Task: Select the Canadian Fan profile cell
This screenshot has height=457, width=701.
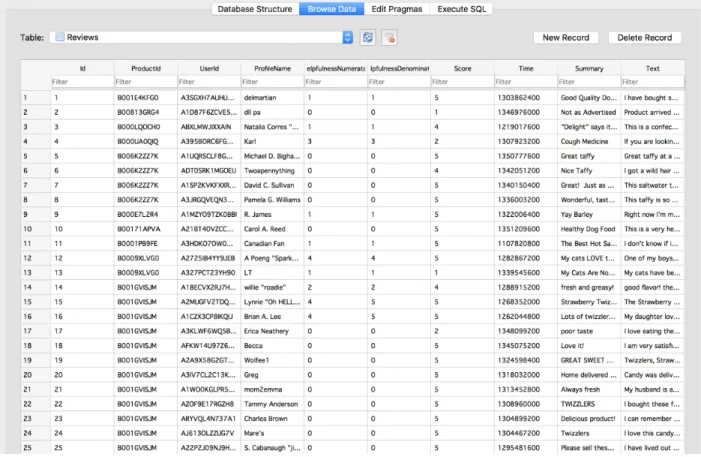Action: point(272,244)
